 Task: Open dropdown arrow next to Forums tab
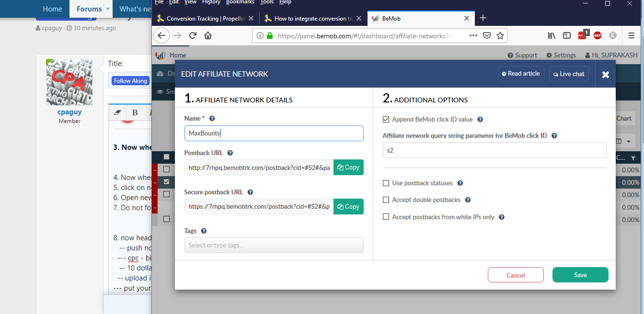[x=108, y=9]
